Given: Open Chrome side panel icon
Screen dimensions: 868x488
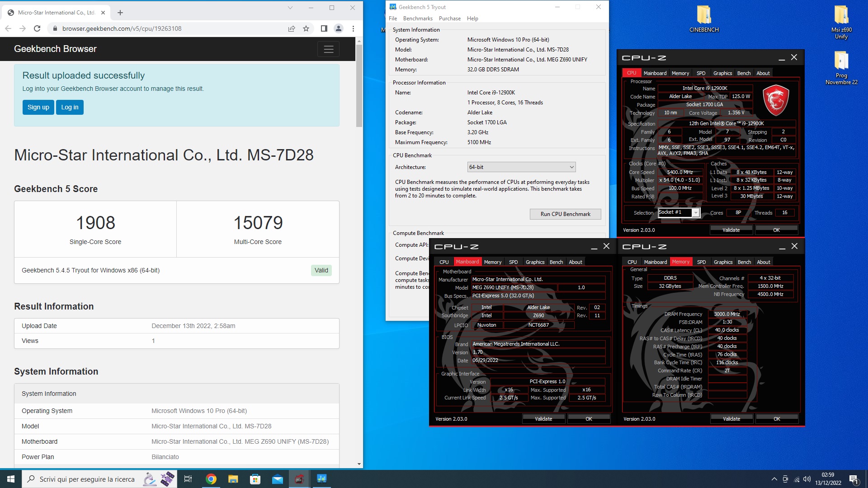Looking at the screenshot, I should (324, 28).
